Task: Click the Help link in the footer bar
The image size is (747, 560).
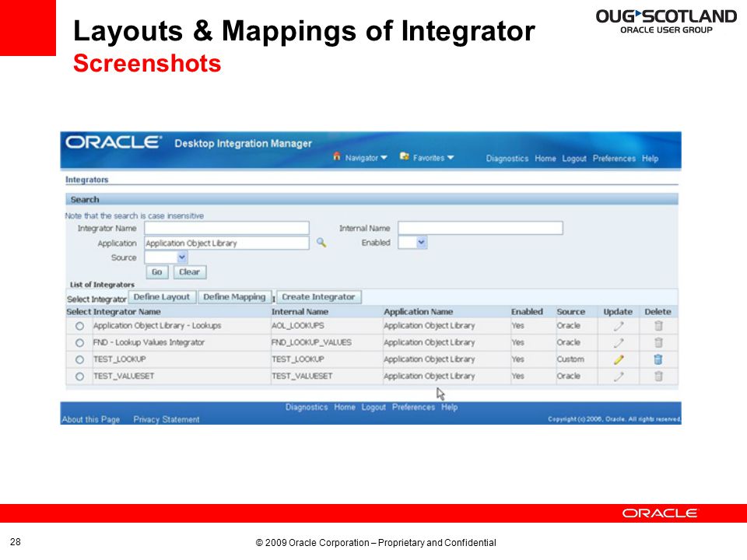Action: coord(449,407)
